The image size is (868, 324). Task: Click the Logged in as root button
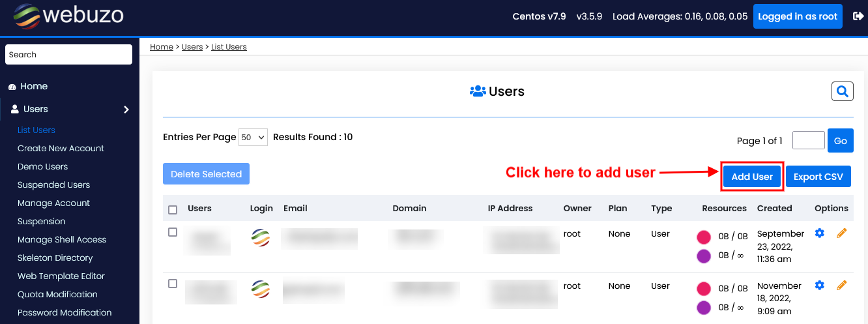point(798,16)
